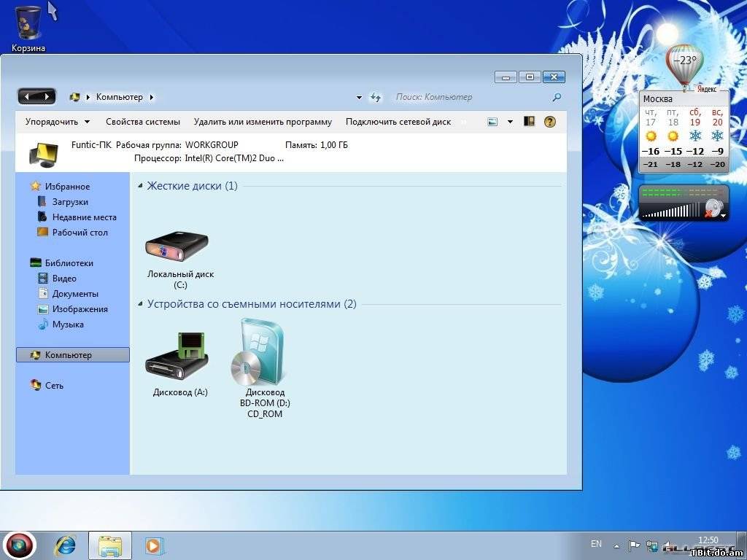Click the Память: 1,00 ГБ text

(317, 145)
